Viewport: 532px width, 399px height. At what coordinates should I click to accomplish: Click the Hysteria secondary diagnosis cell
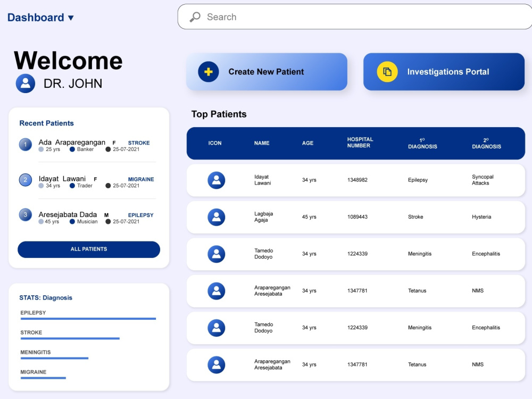point(481,217)
